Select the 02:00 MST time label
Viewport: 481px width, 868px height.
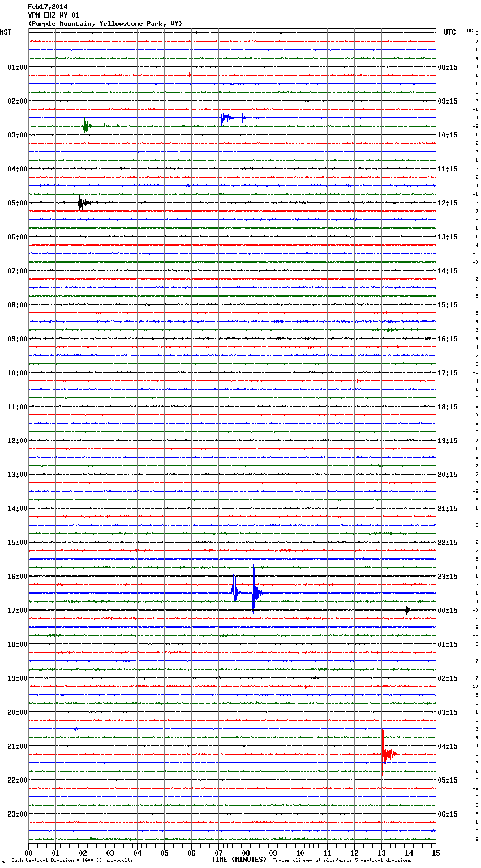(x=18, y=101)
